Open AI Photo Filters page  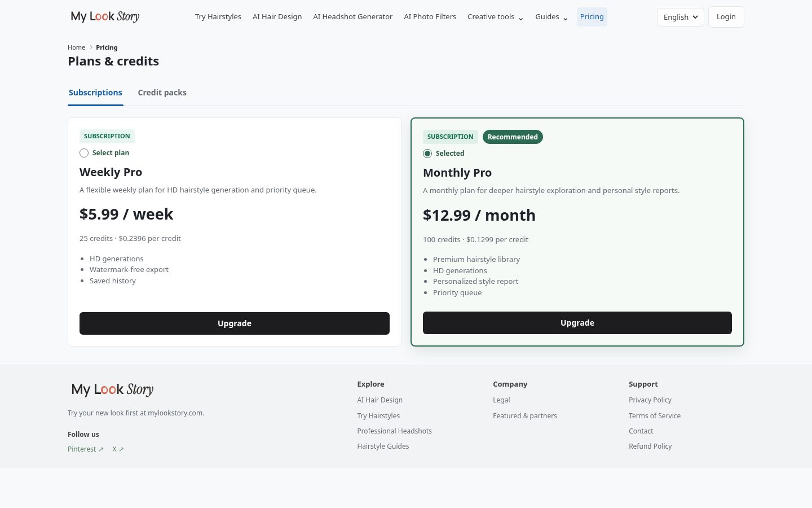[x=430, y=17]
